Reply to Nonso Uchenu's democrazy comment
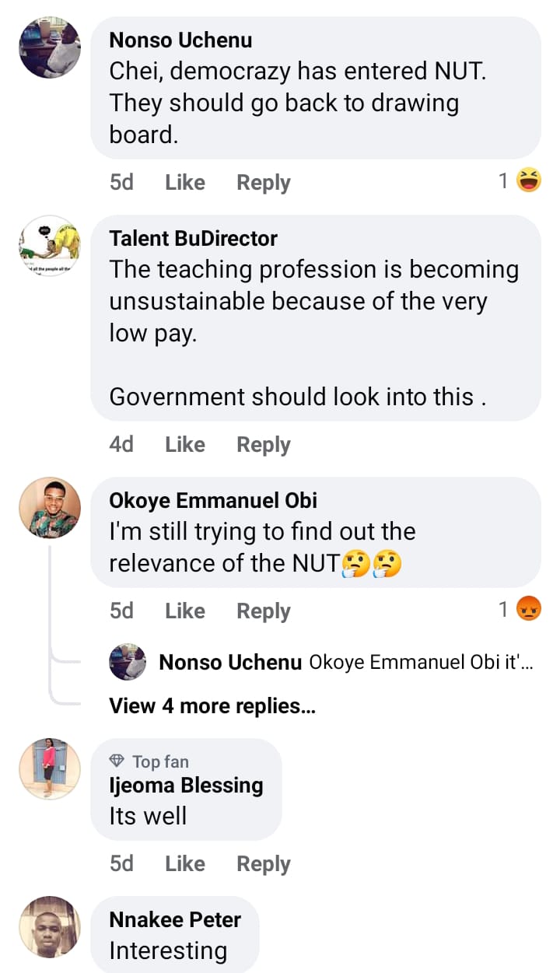Image resolution: width=560 pixels, height=973 pixels. click(x=264, y=182)
